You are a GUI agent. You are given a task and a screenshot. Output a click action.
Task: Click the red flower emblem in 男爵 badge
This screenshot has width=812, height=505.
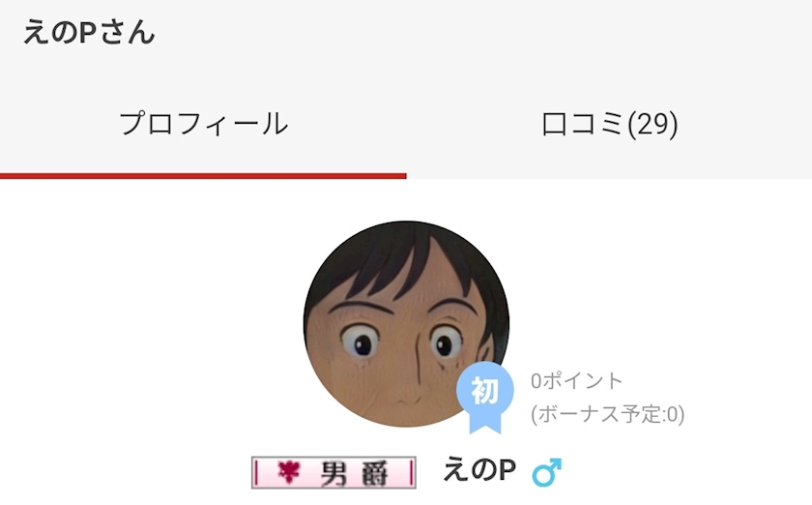[289, 471]
